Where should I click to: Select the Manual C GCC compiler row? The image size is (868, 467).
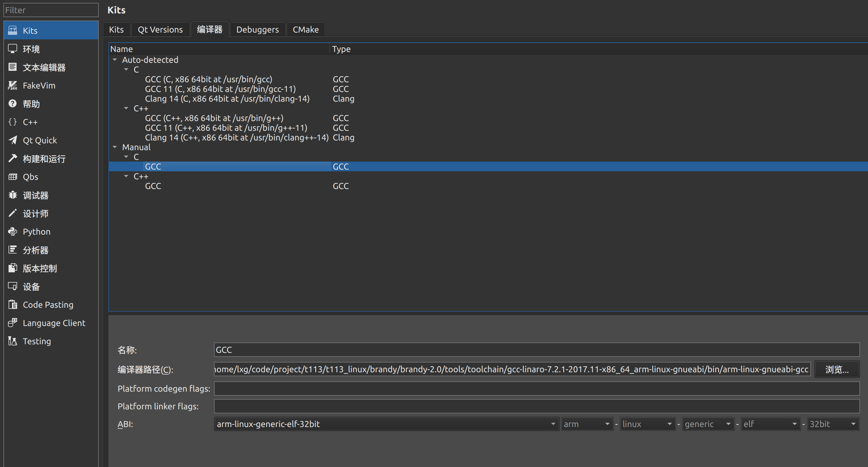(488, 167)
